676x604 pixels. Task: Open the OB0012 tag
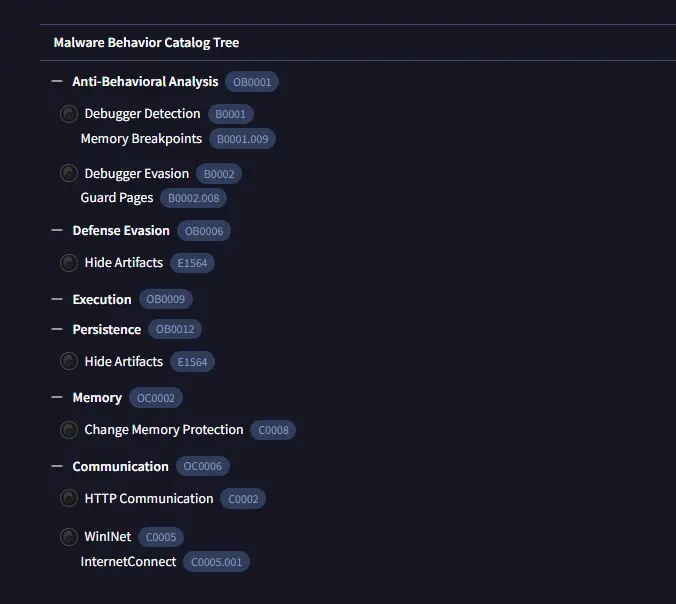tap(175, 329)
